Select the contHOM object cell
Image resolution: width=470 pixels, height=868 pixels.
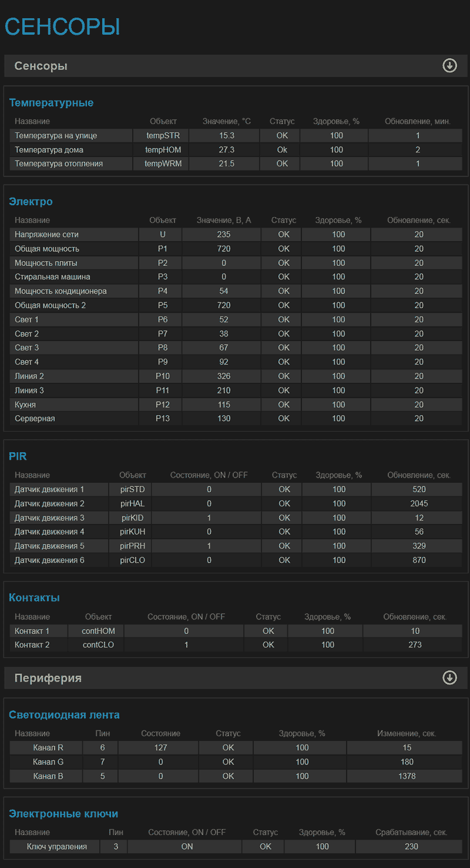click(98, 631)
